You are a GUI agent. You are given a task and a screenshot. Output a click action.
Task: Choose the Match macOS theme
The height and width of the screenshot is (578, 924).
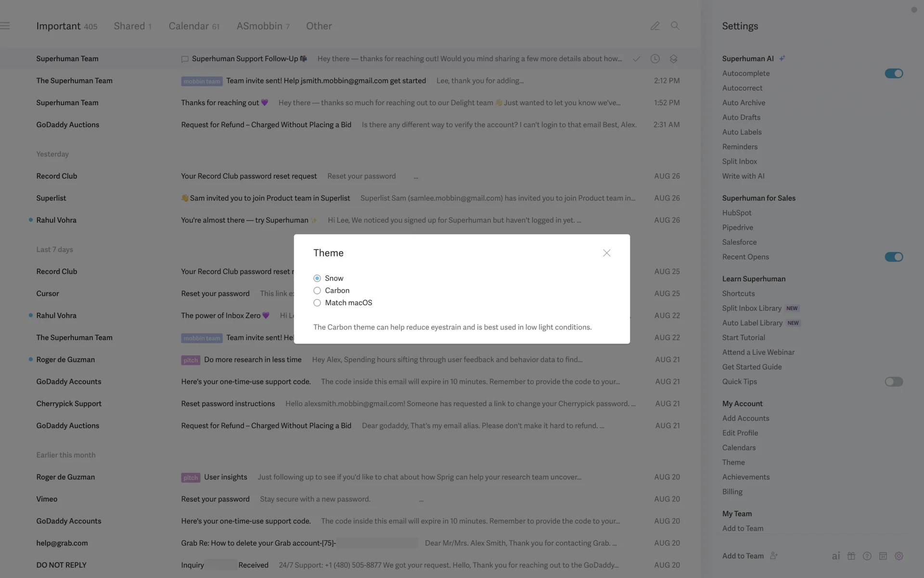click(317, 303)
